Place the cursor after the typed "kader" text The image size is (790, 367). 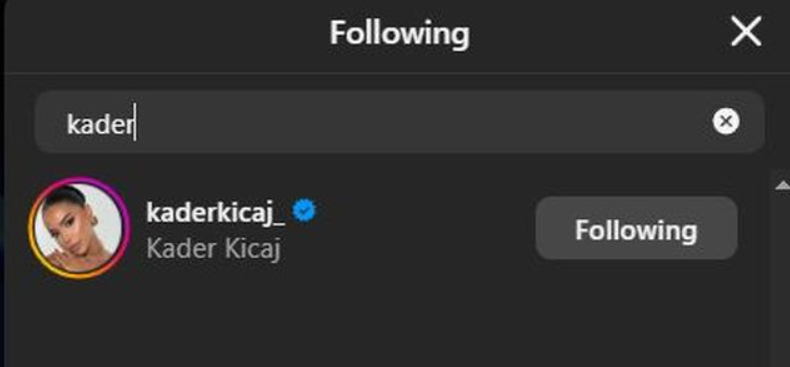[135, 123]
